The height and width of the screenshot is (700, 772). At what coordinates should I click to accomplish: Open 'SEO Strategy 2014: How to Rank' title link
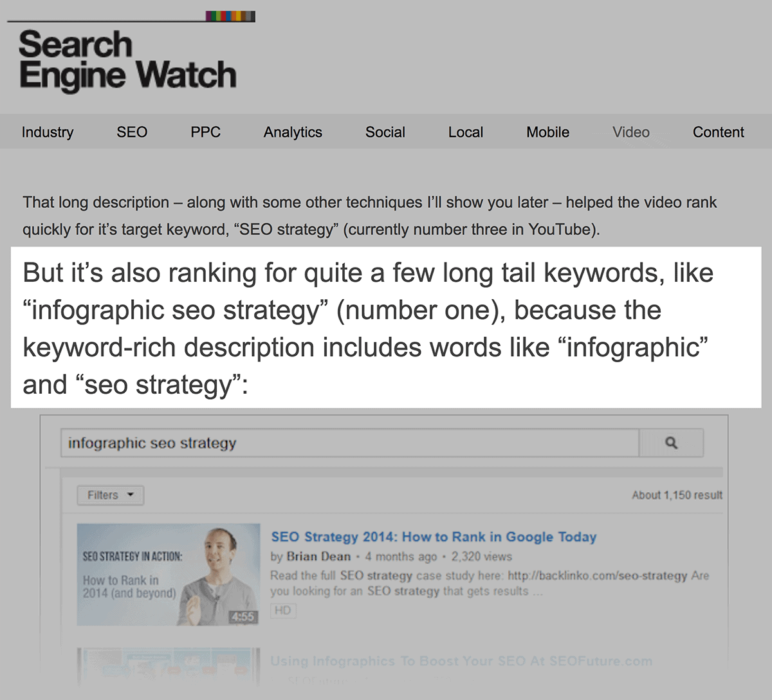click(434, 537)
